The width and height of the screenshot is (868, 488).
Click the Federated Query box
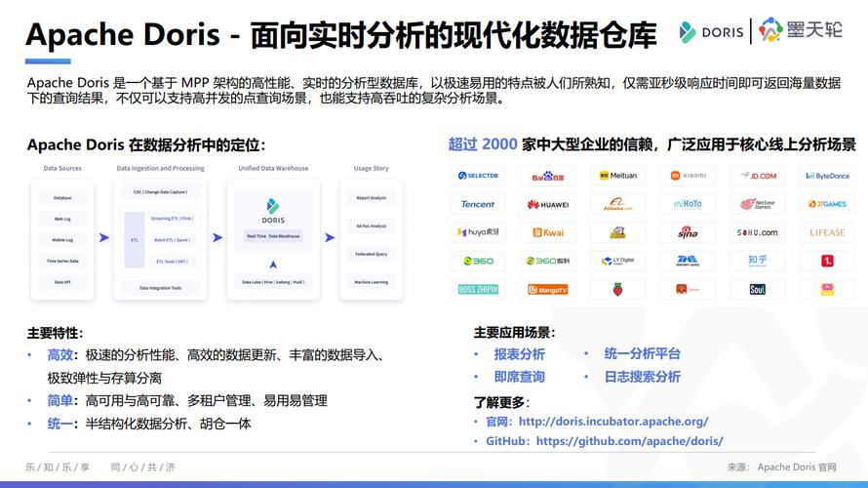click(372, 254)
